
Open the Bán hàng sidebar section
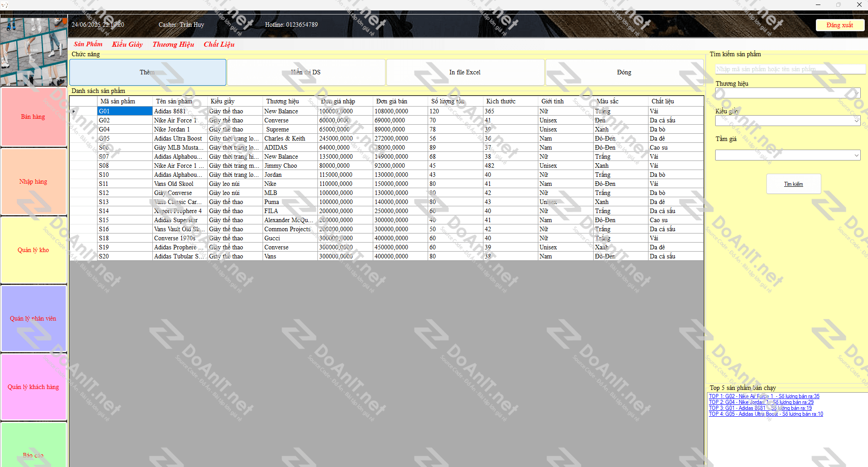click(34, 117)
